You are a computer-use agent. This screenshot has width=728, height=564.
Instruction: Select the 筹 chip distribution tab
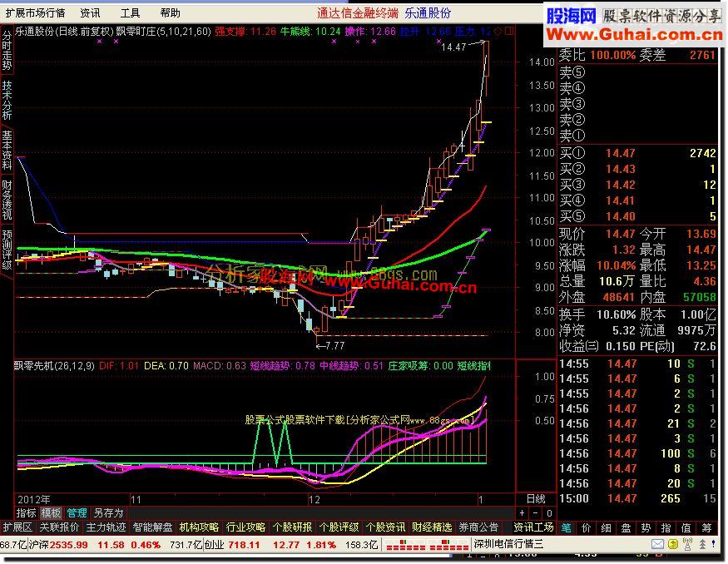click(706, 527)
